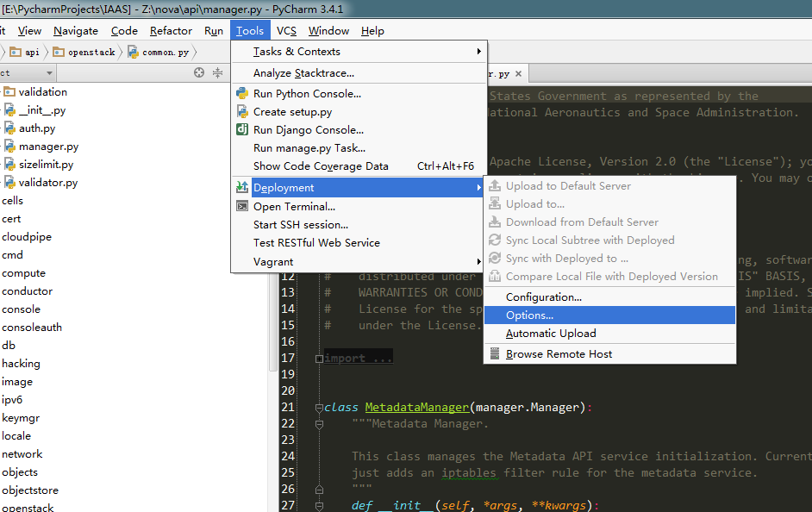Select the cells folder
Screen dimensions: 812x512
(12, 200)
